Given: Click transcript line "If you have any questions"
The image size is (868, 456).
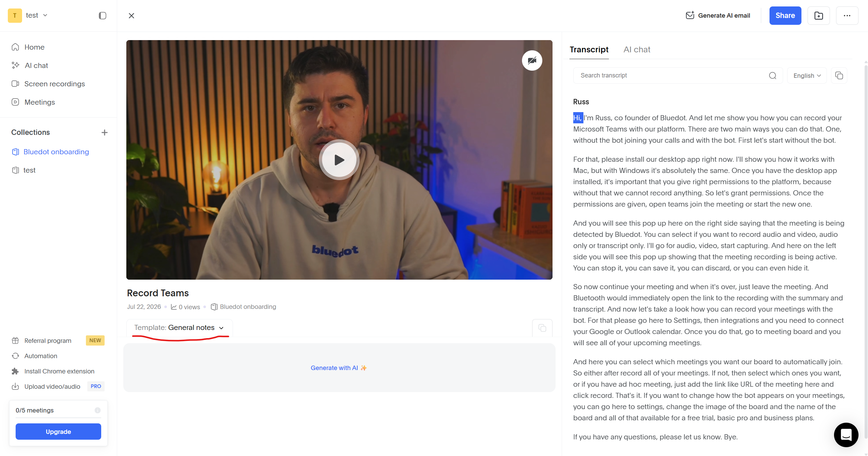Looking at the screenshot, I should tap(655, 437).
